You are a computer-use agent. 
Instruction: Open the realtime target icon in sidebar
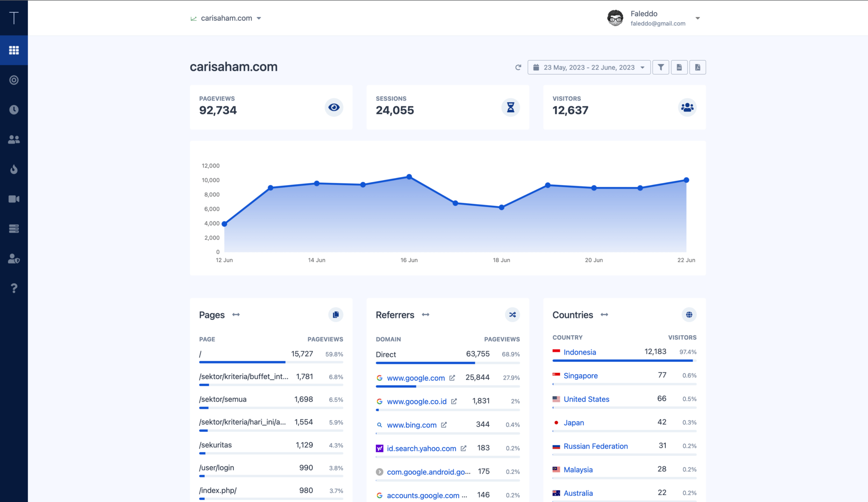14,80
